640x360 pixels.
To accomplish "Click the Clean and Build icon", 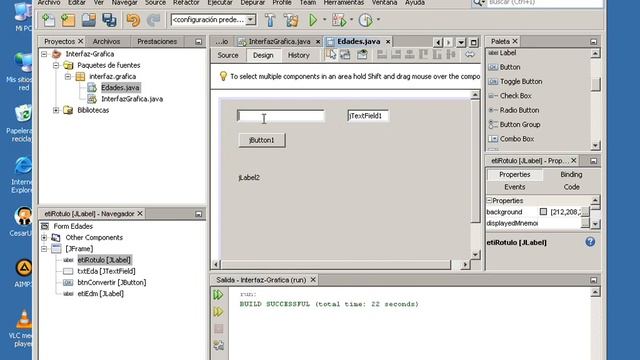I will coord(291,20).
